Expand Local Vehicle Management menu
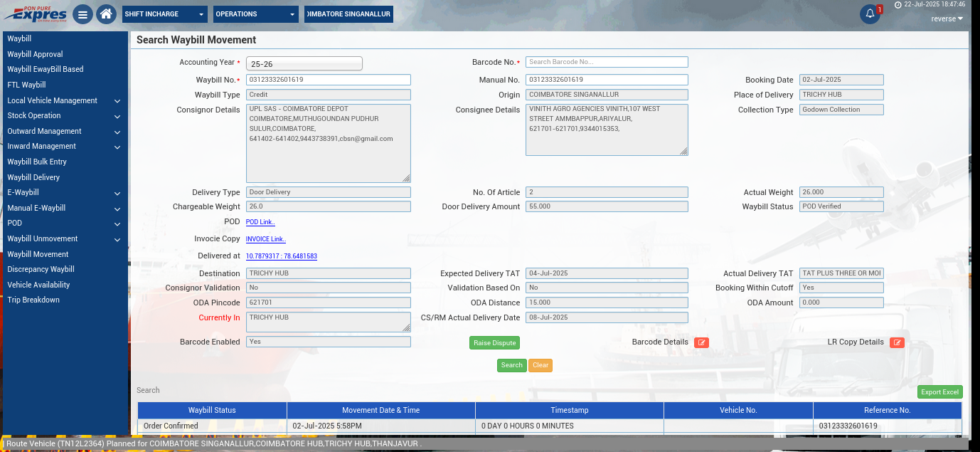980x452 pixels. coord(64,100)
